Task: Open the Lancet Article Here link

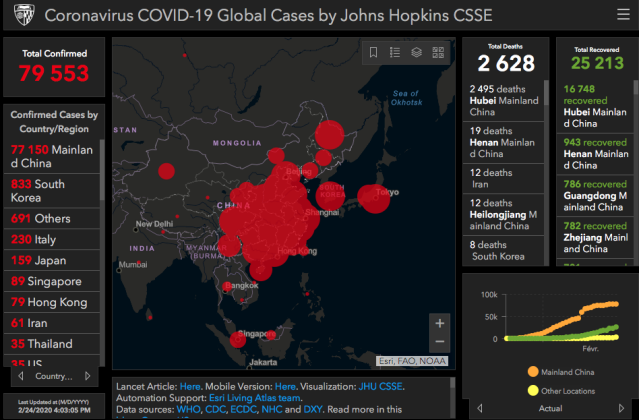Action: (x=190, y=386)
